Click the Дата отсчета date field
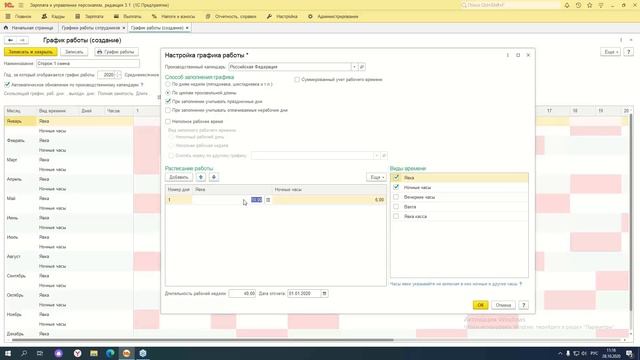Image resolution: width=640 pixels, height=360 pixels. coord(304,293)
